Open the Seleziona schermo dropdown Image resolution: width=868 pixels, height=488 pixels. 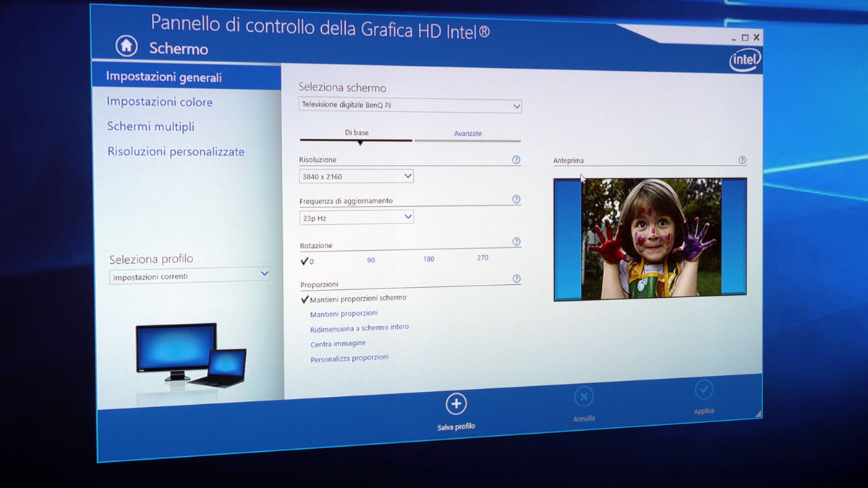410,106
